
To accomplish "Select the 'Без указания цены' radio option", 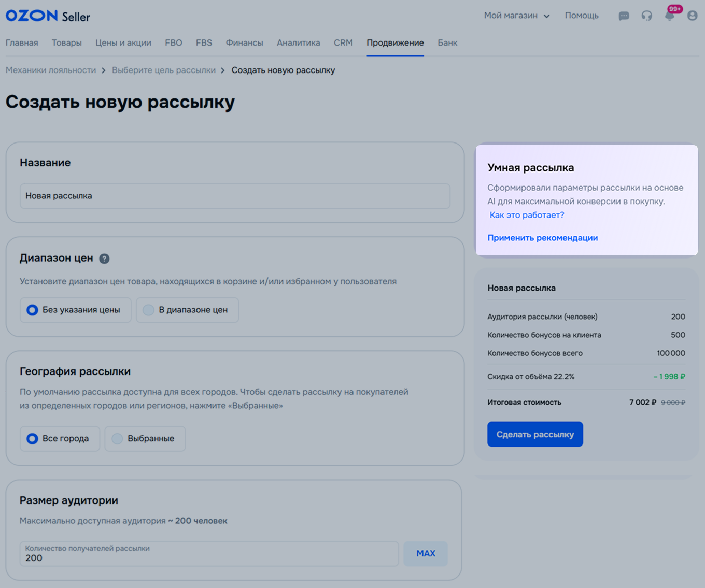I will (x=76, y=310).
